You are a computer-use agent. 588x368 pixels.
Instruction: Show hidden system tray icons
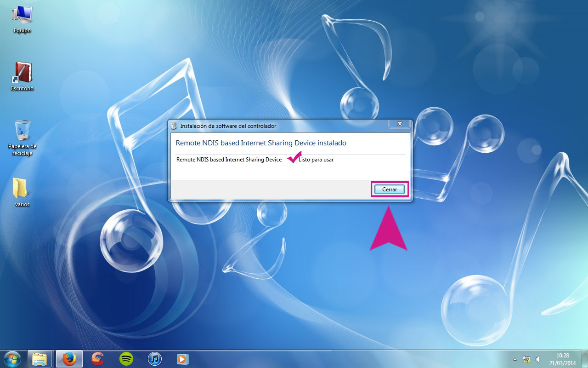tap(515, 359)
